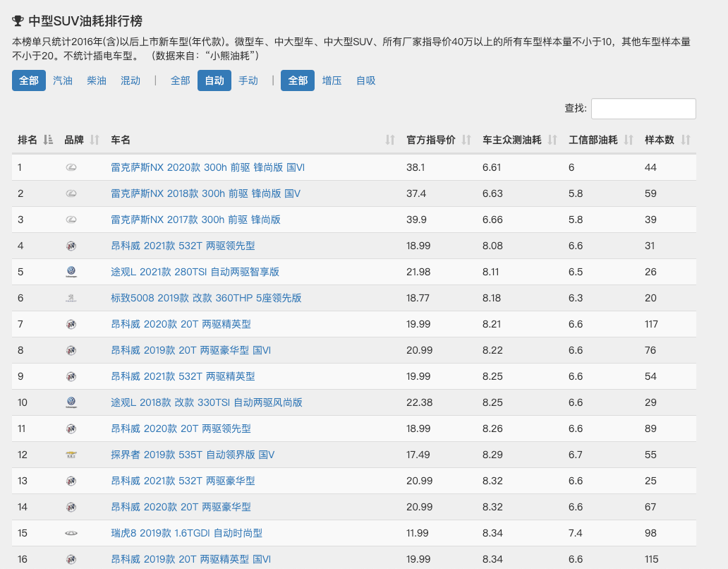Open 昂科威 2021款 532T 两驱领先型 link
This screenshot has height=569, width=728.
183,246
